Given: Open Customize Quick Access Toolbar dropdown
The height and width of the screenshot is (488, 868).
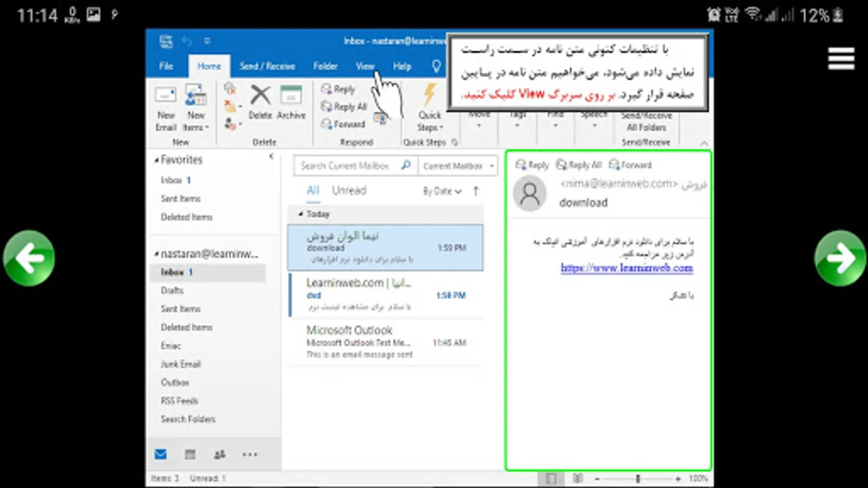Looking at the screenshot, I should coord(207,41).
